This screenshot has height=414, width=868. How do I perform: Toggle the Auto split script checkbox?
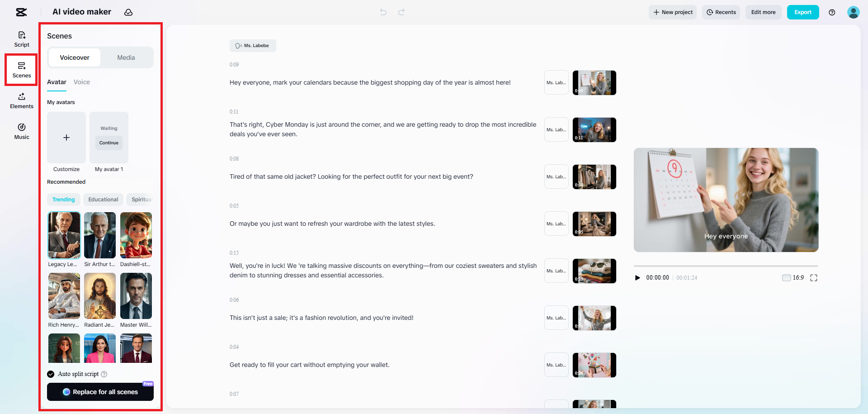click(x=51, y=374)
